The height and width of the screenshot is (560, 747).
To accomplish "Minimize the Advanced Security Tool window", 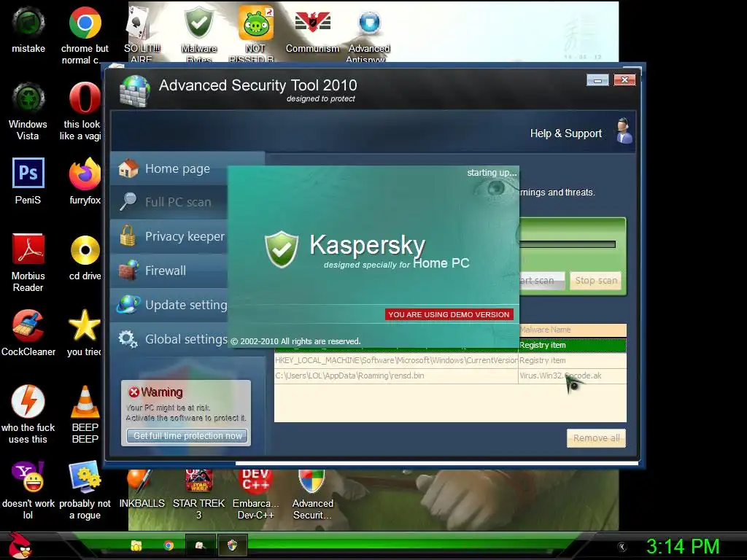I will tap(597, 80).
